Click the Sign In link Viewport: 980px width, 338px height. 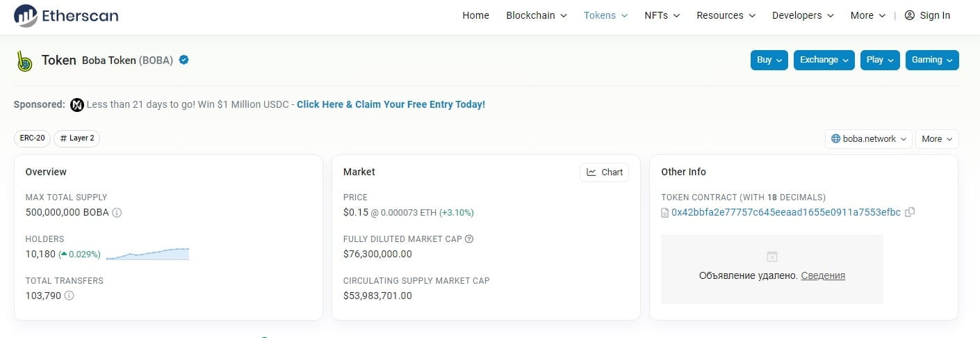[x=928, y=15]
